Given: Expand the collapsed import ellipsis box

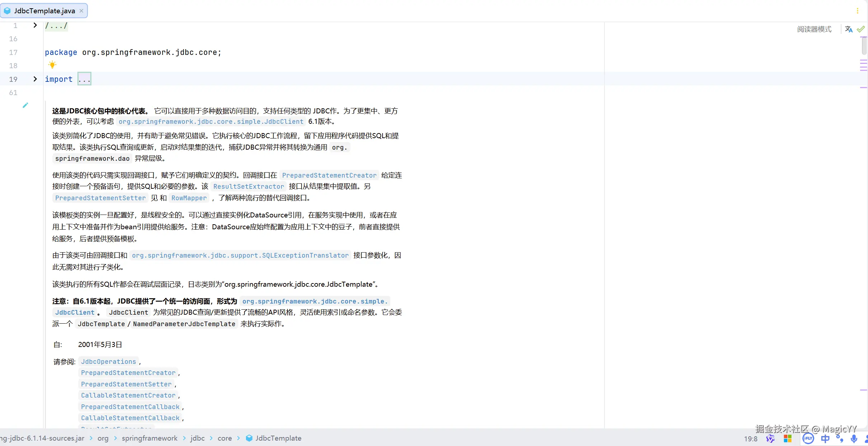Looking at the screenshot, I should coord(84,79).
